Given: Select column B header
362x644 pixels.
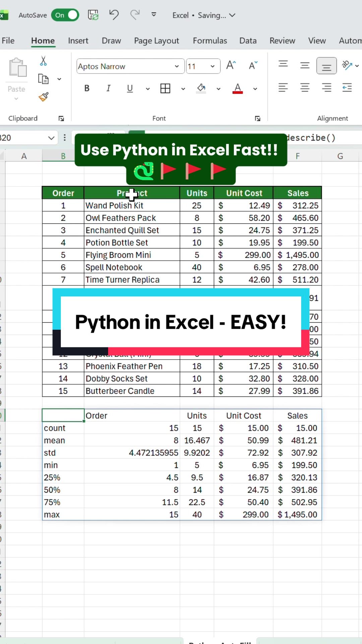Looking at the screenshot, I should pyautogui.click(x=63, y=156).
